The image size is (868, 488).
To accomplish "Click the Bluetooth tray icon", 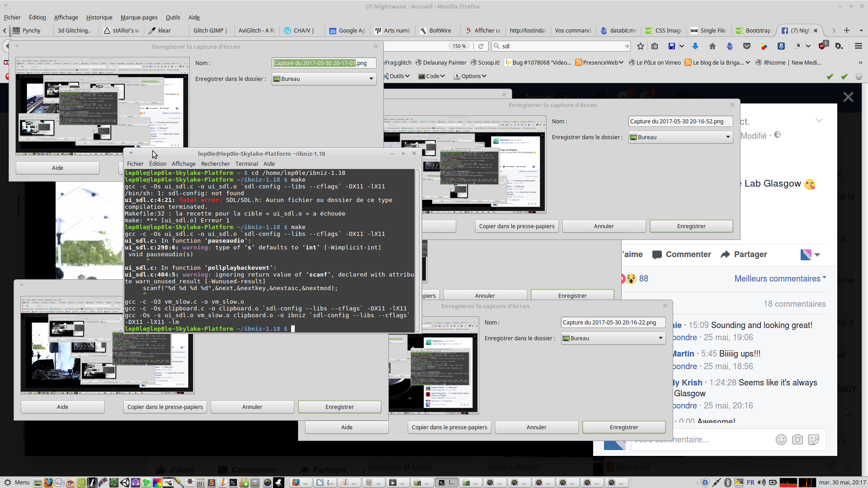I will [728, 483].
